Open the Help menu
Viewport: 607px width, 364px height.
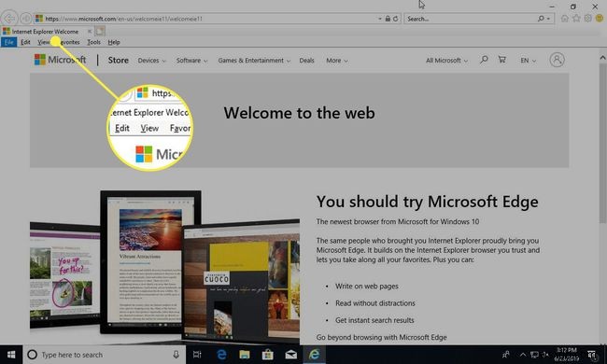(x=114, y=42)
